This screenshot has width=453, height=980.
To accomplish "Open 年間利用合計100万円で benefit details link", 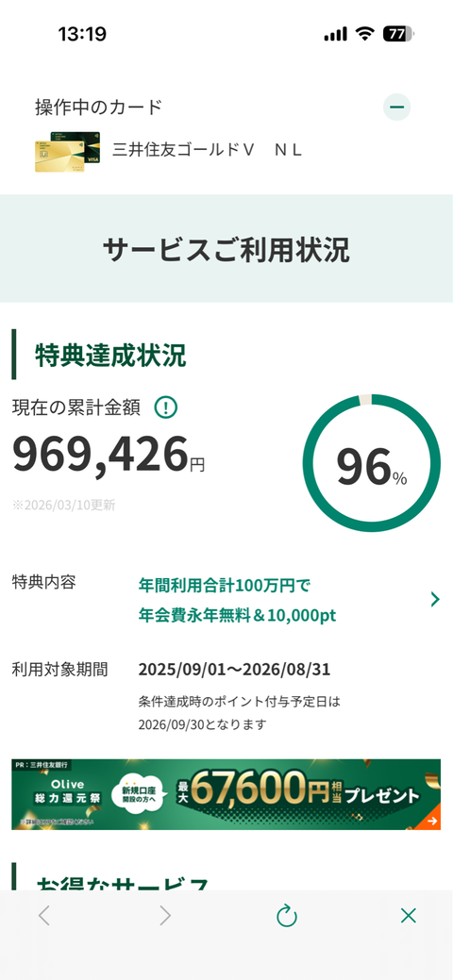I will pos(224,586).
